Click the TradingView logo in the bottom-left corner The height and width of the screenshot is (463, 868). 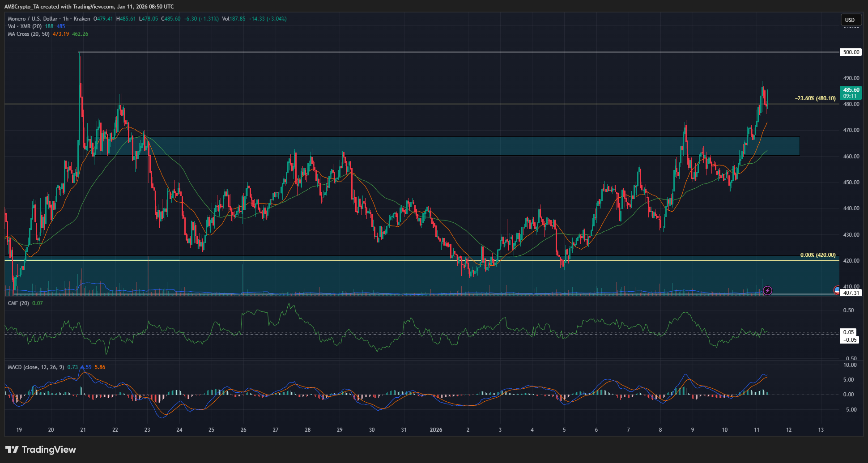tap(40, 450)
